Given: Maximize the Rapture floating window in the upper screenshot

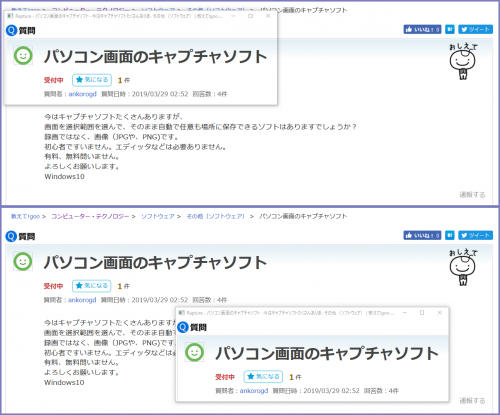Looking at the screenshot, I should coord(251,16).
